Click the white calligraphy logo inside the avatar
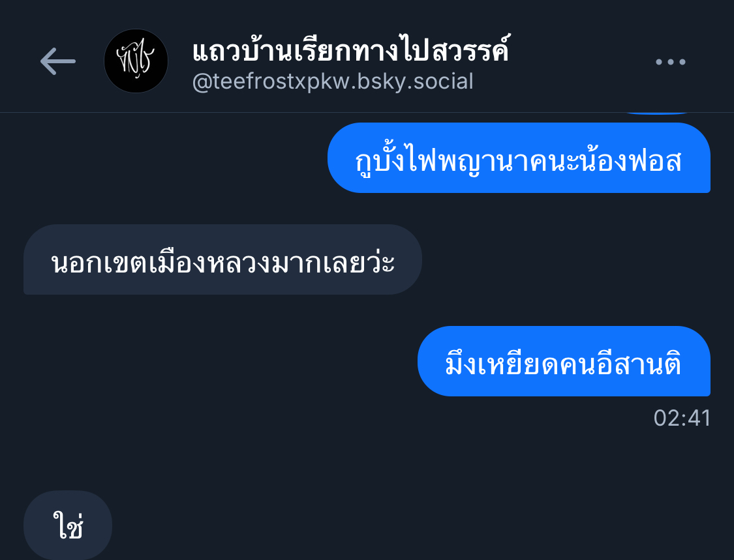This screenshot has width=734, height=560. (x=136, y=61)
